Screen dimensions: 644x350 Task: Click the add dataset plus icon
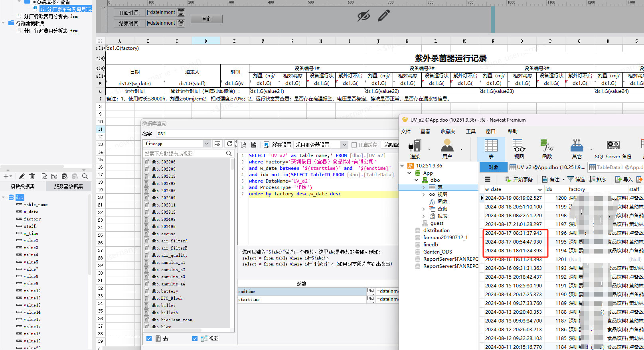tap(6, 176)
